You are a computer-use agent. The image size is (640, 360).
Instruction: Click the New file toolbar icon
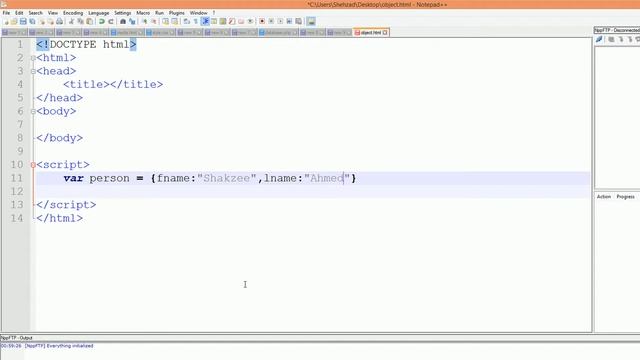tap(6, 21)
